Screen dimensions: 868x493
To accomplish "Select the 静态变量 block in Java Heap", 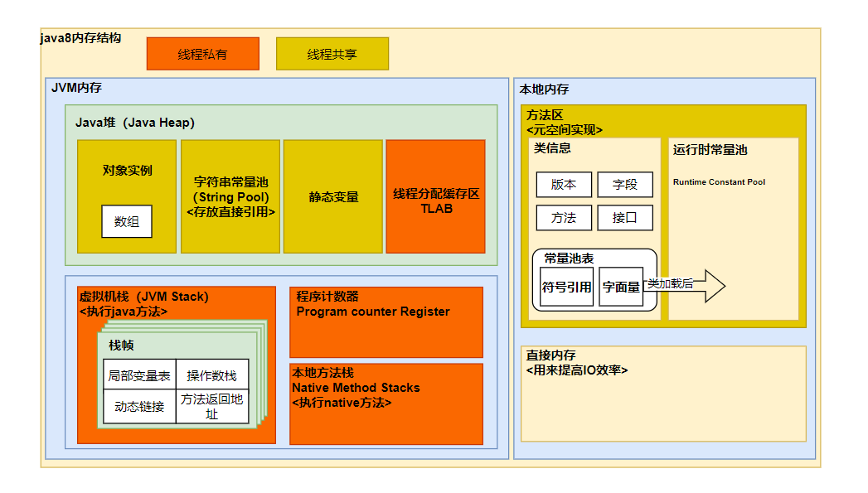I will pos(333,196).
